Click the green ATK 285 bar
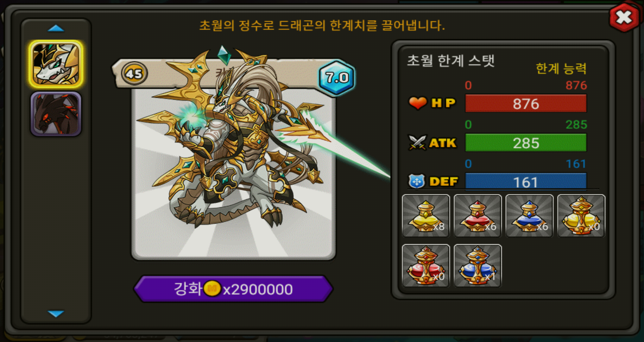 tap(526, 142)
